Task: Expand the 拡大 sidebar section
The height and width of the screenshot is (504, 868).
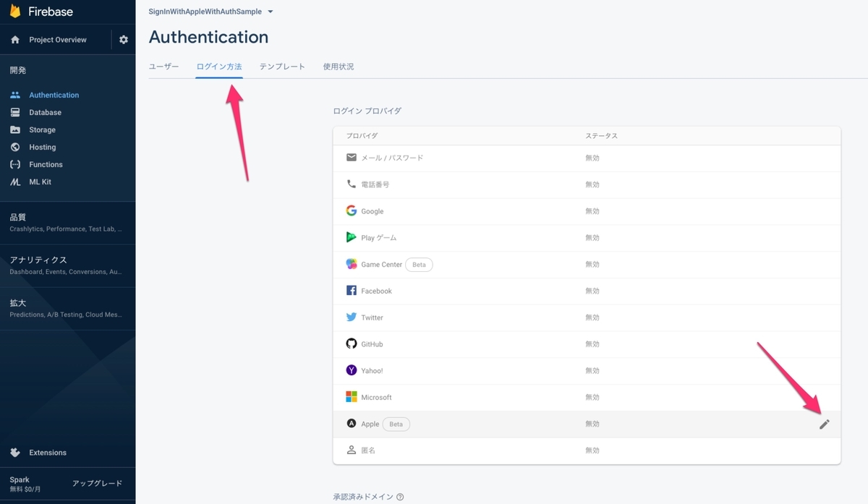Action: point(67,308)
